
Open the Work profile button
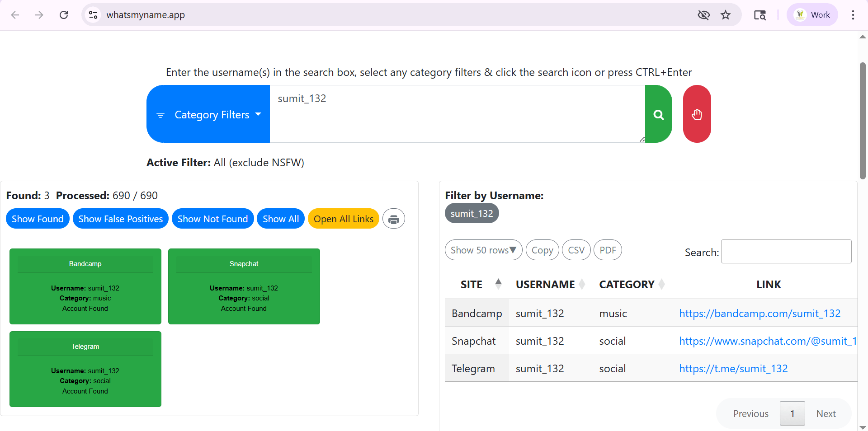[812, 15]
